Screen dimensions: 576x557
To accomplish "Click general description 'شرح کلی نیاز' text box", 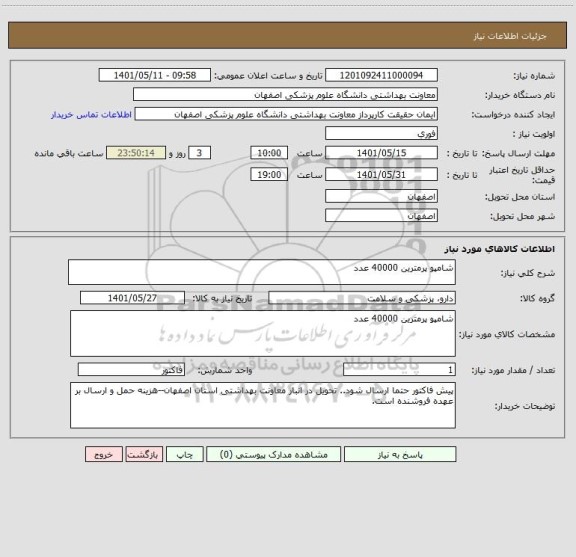I will (262, 272).
